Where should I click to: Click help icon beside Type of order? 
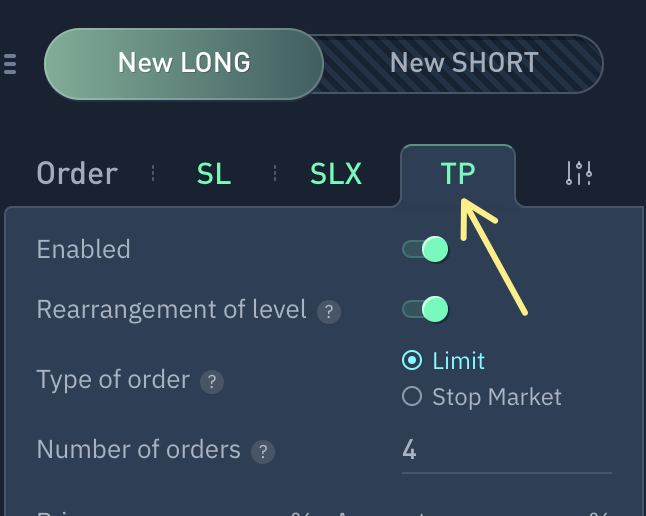pyautogui.click(x=211, y=382)
